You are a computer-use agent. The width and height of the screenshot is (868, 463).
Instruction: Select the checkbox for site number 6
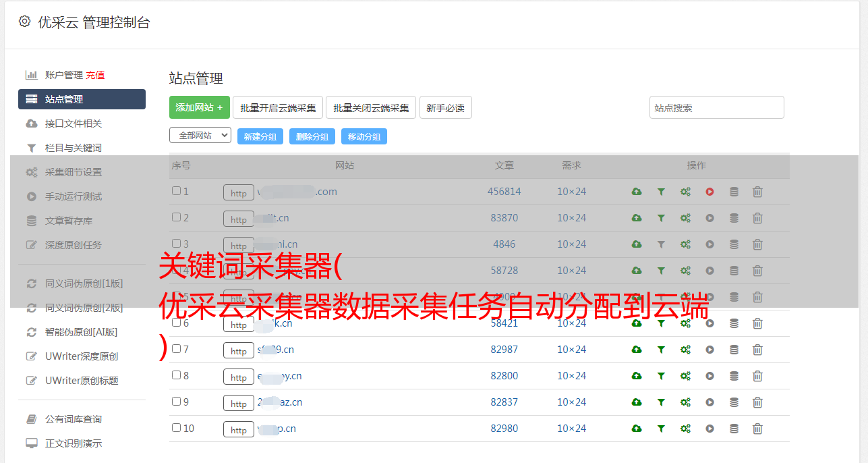pos(176,323)
